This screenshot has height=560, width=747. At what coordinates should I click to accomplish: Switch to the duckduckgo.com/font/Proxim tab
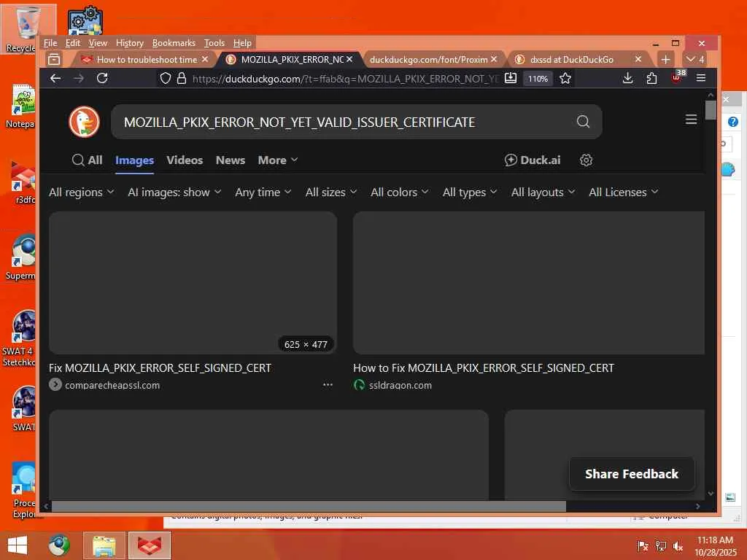(429, 60)
